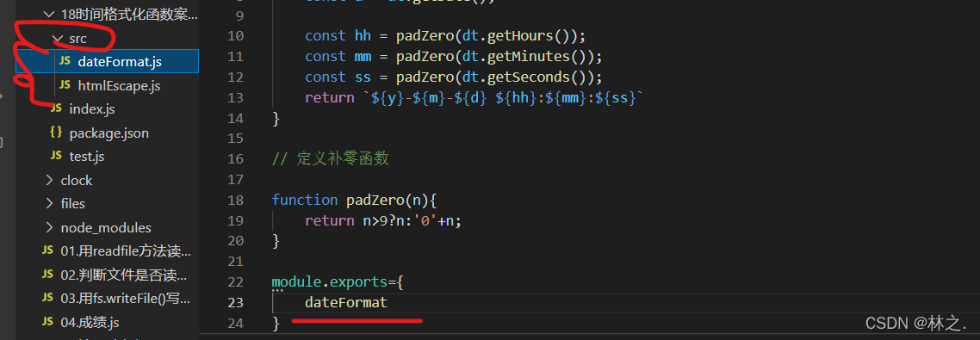
Task: Select the src folder label
Action: click(78, 38)
